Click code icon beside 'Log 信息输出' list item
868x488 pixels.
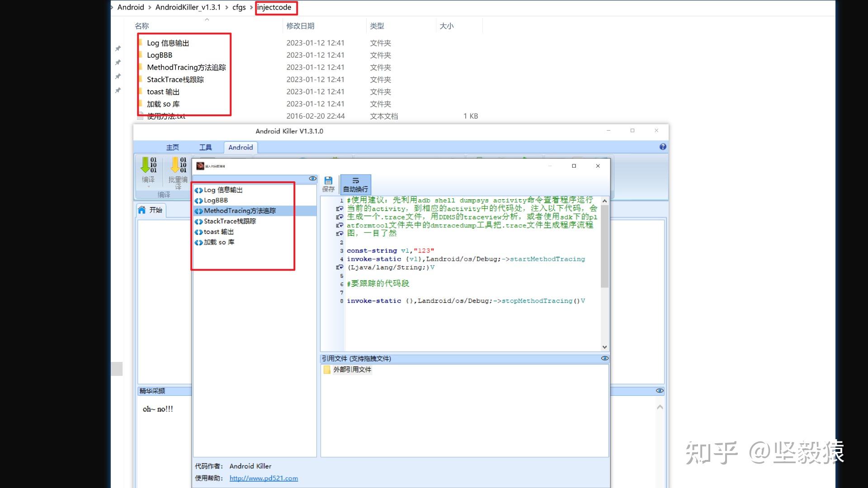198,190
